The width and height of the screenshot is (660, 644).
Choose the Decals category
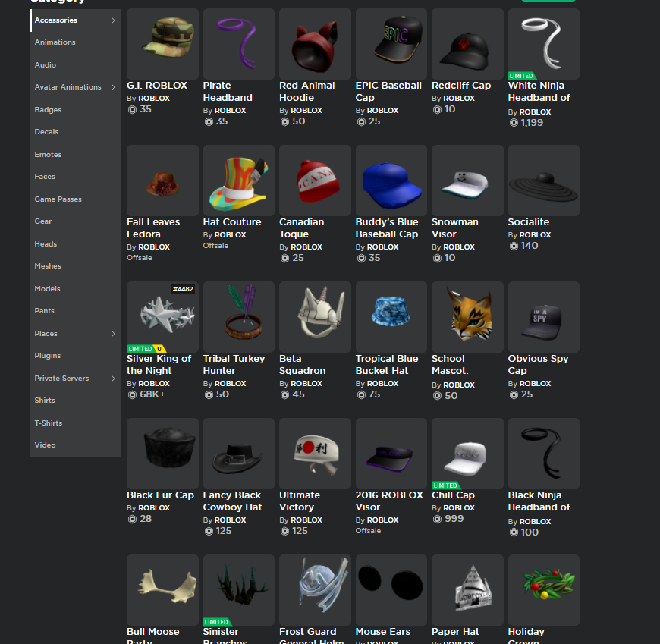[46, 132]
